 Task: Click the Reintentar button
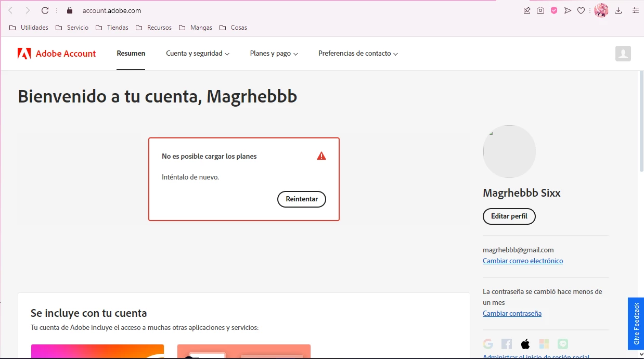click(x=302, y=199)
